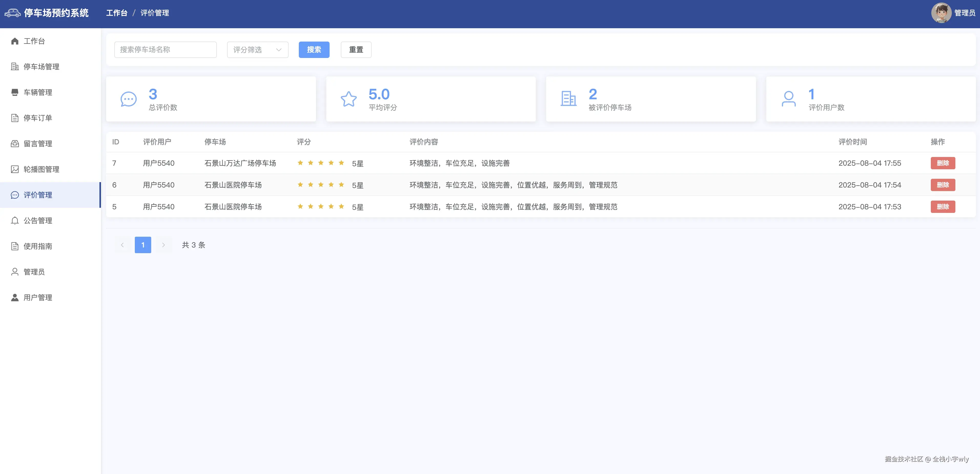Click the star rating of review 6
980x474 pixels.
[321, 185]
